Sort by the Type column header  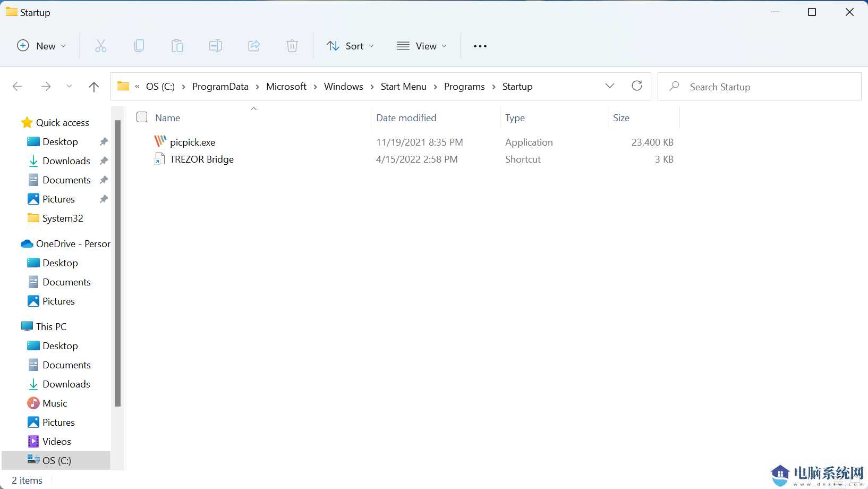click(x=515, y=118)
